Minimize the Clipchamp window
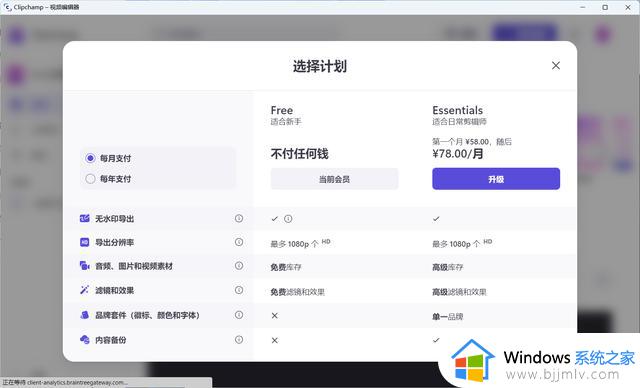The width and height of the screenshot is (640, 388). pos(582,7)
